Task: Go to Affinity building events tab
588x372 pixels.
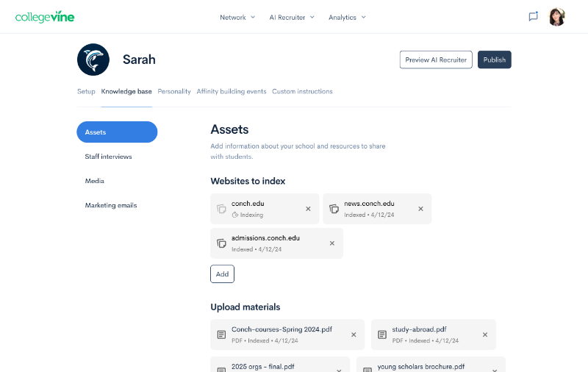Action: tap(232, 92)
